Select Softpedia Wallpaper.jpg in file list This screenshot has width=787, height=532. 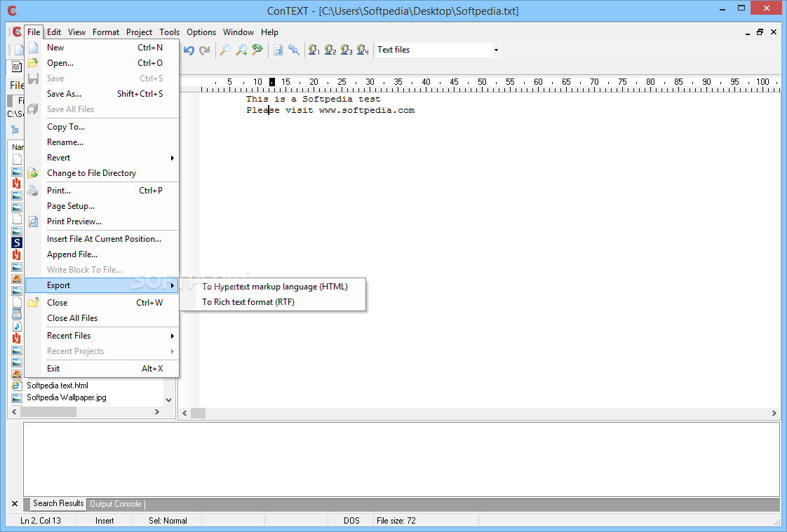(x=66, y=397)
